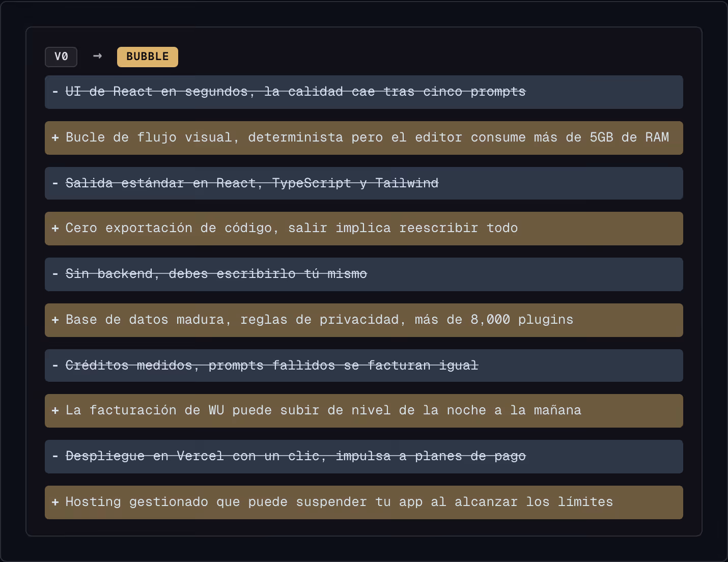Click the minus sign before 'Sin backend'
This screenshot has width=728, height=562.
(x=55, y=274)
